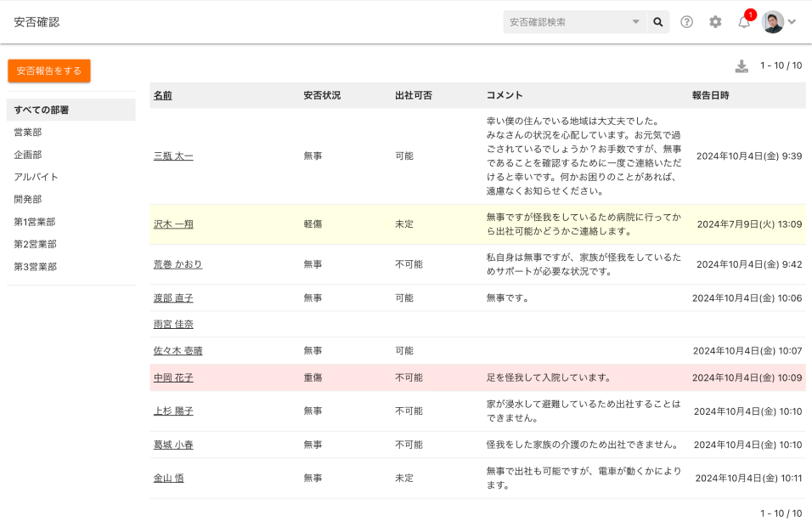Viewport: 812px width, 527px height.
Task: Click the 報告日時 column header
Action: [710, 95]
